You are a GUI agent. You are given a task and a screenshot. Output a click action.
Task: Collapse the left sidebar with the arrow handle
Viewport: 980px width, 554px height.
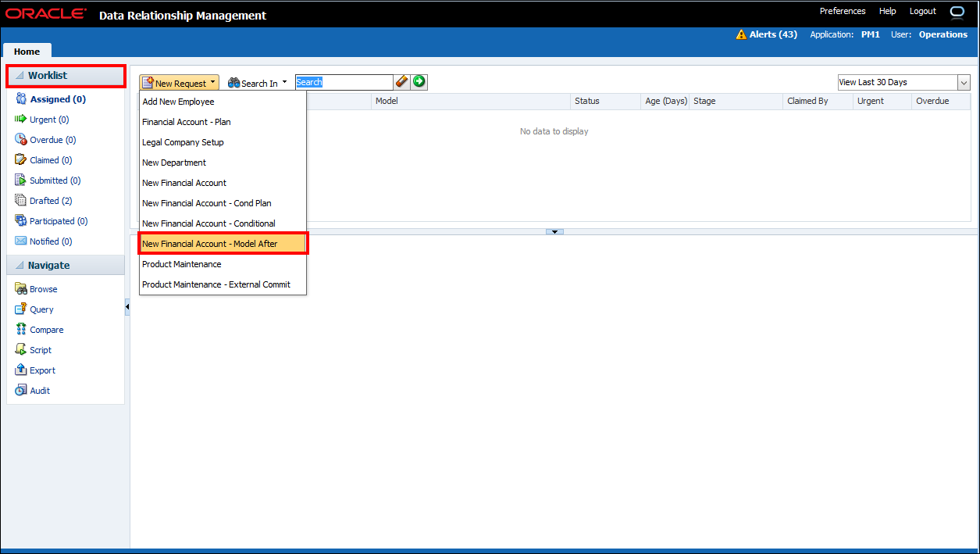tap(127, 308)
